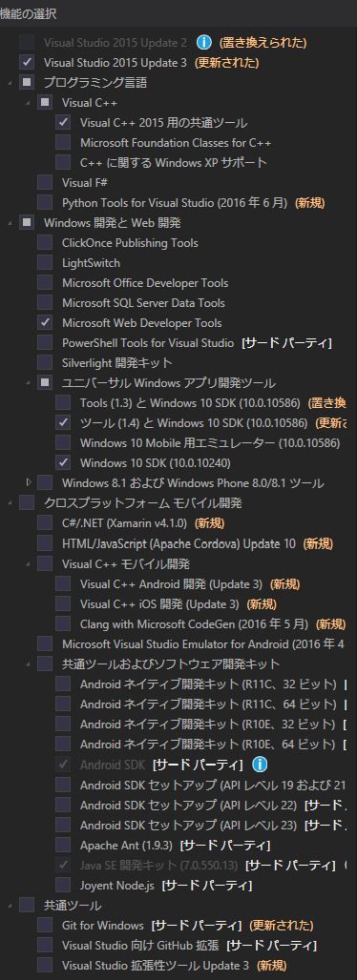This screenshot has height=980, width=357.
Task: Open info icon beside Android SDK
Action: [260, 765]
